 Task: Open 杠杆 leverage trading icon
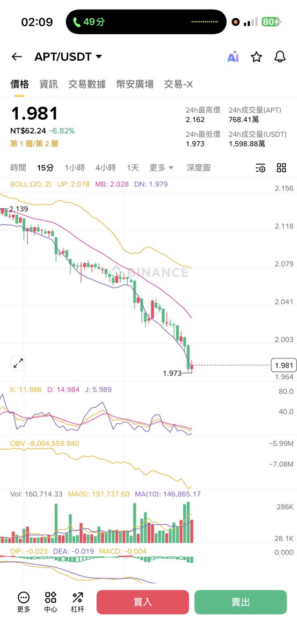pos(77,602)
